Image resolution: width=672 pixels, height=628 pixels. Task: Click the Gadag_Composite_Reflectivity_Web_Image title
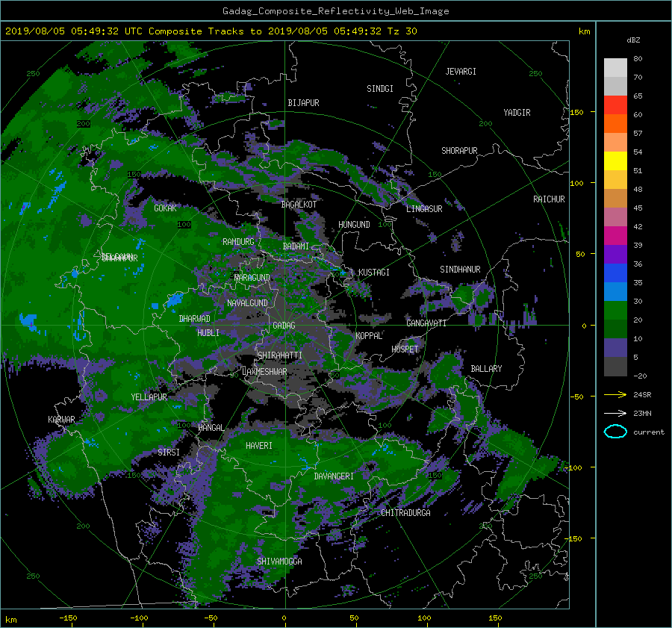click(x=335, y=11)
